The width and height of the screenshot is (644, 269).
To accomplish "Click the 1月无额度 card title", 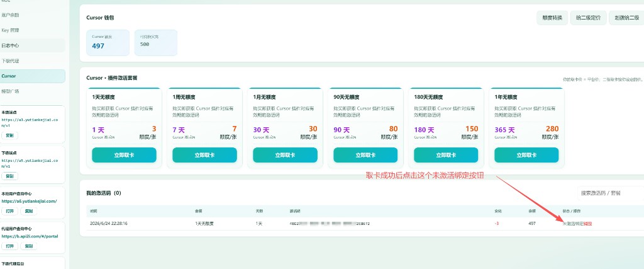I will 264,98.
